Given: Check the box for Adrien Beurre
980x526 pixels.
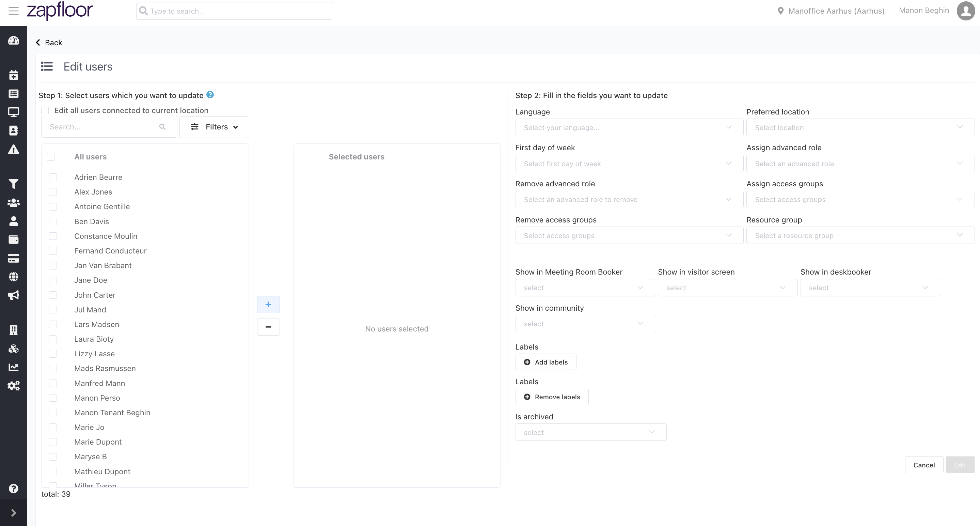Looking at the screenshot, I should coord(53,177).
